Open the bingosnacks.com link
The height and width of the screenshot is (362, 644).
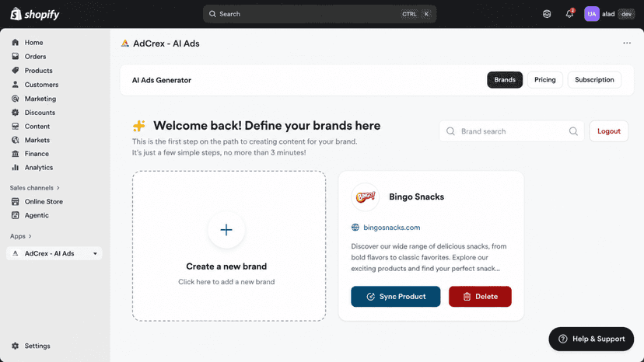(392, 228)
